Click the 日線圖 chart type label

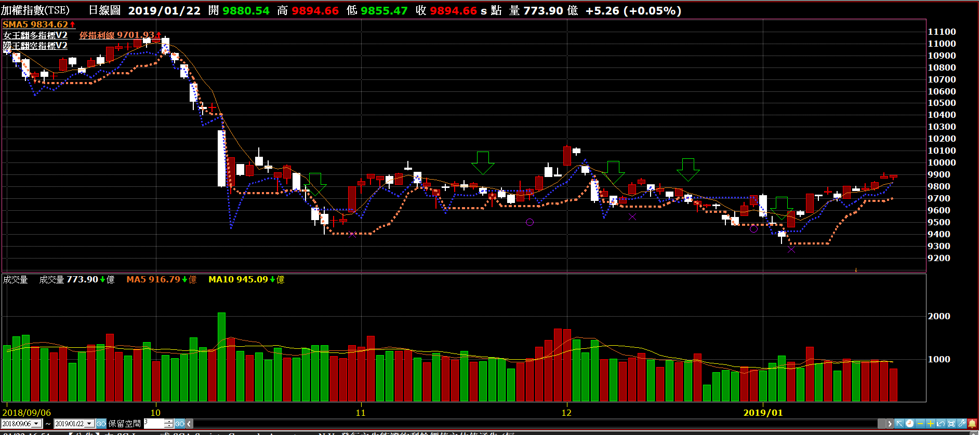pos(104,10)
